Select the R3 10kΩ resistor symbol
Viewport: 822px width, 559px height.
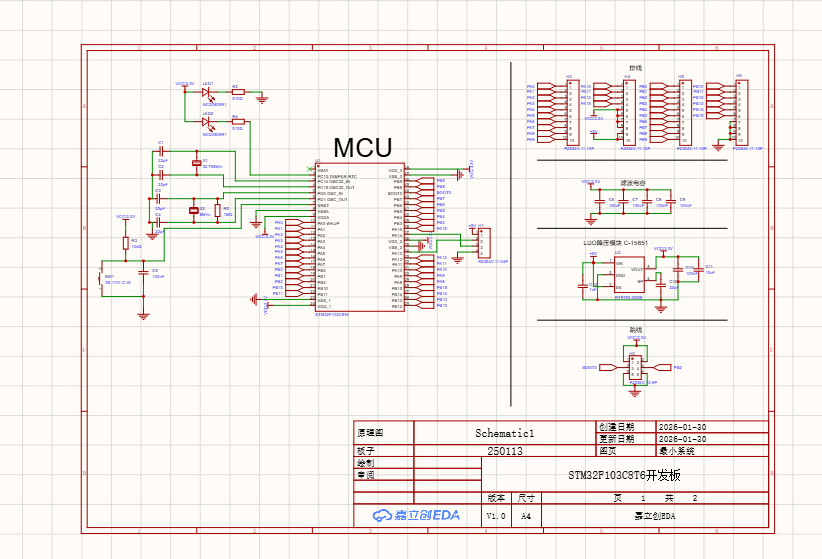[x=126, y=242]
